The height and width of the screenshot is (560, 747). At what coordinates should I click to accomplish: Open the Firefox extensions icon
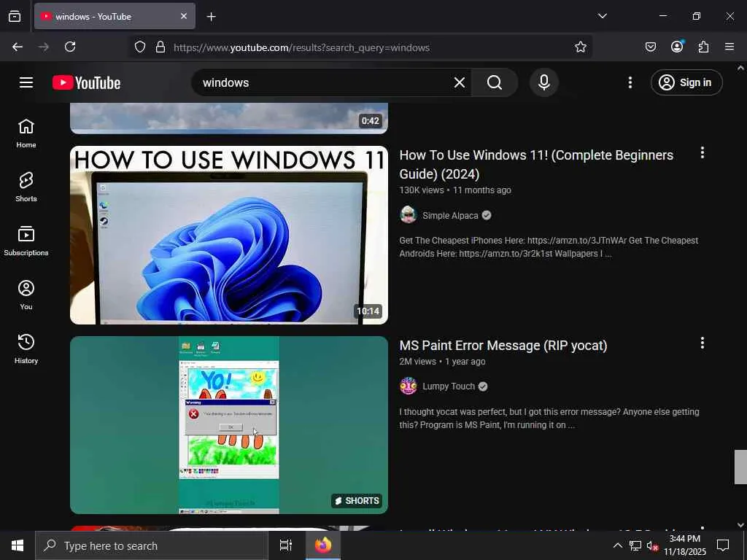pyautogui.click(x=703, y=47)
